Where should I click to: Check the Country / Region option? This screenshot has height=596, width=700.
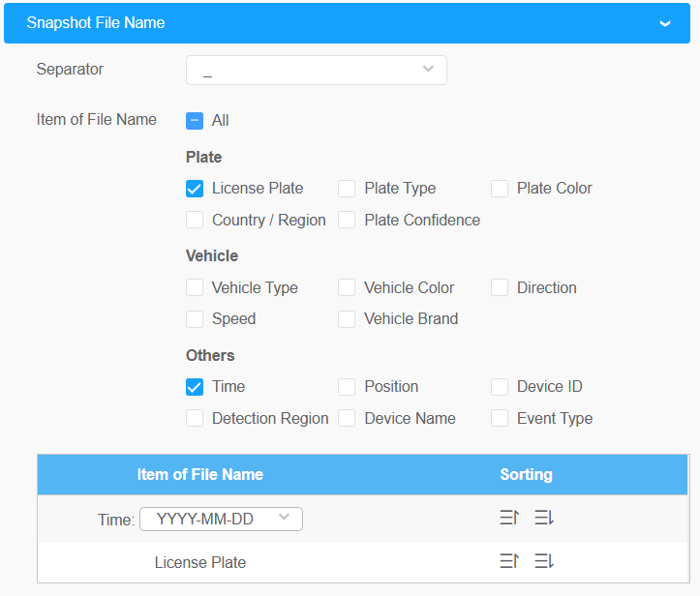pyautogui.click(x=195, y=220)
